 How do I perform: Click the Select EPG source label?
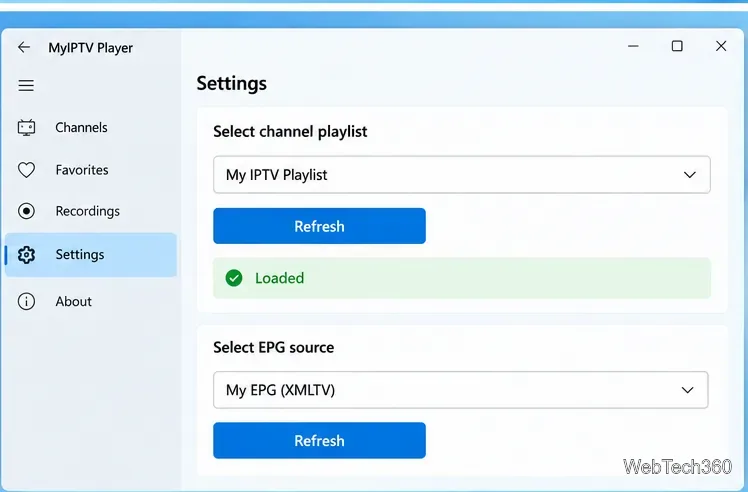[x=273, y=347]
